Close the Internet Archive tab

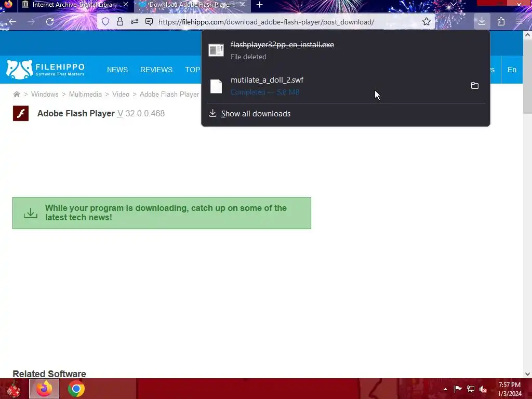point(126,5)
